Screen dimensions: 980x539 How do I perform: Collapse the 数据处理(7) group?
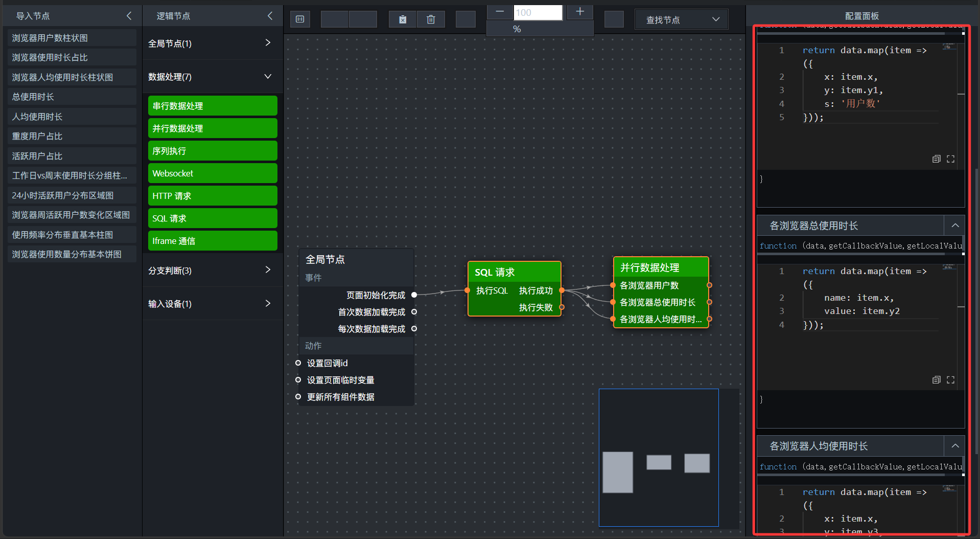(x=213, y=77)
